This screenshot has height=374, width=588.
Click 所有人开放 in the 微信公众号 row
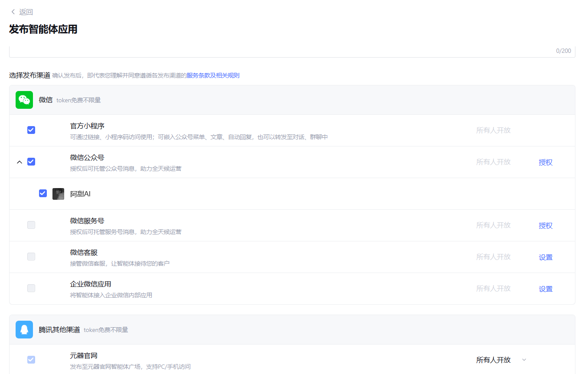click(x=493, y=162)
